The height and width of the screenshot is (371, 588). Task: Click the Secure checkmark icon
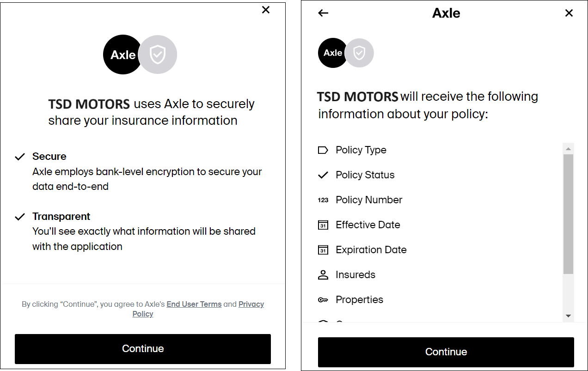[x=20, y=157]
